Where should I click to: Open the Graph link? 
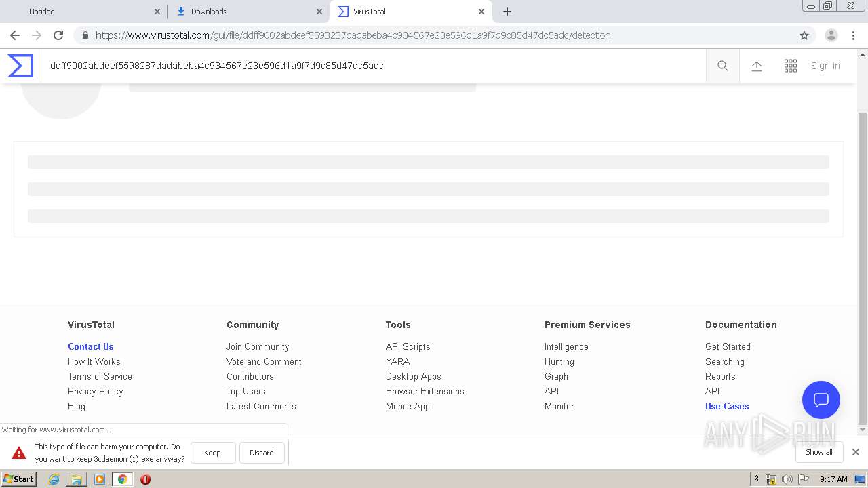pyautogui.click(x=556, y=376)
